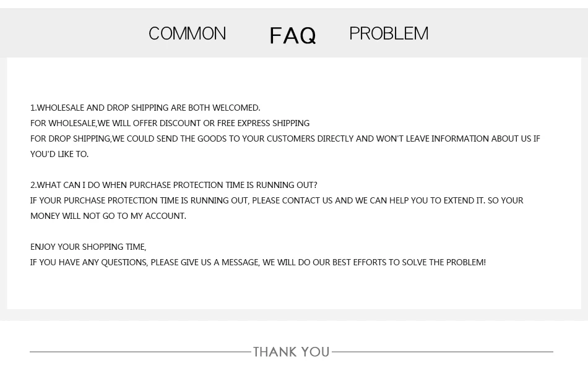Screen dimensions: 588x384
Task: Click the word DISCOUNT in wholesale line
Action: pos(180,123)
